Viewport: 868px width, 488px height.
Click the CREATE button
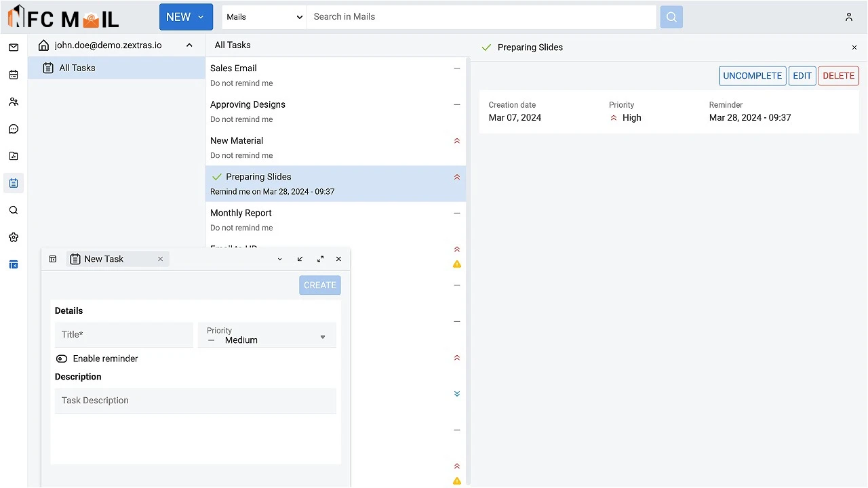320,285
